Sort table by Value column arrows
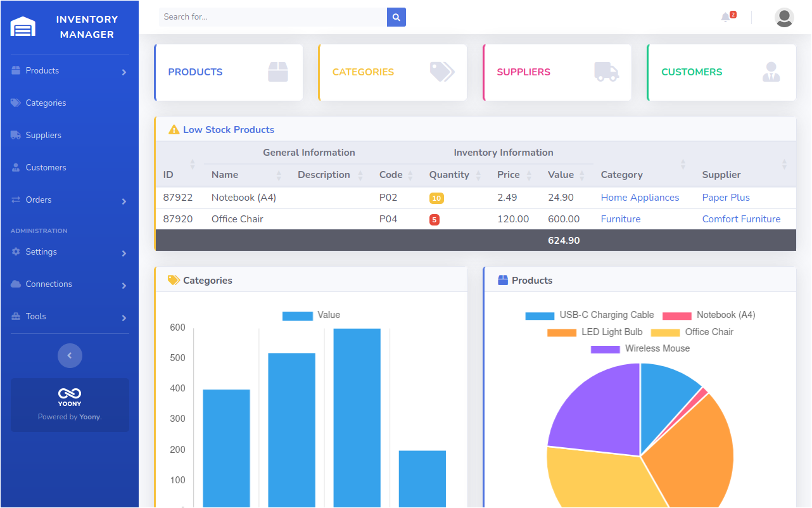 coord(581,175)
